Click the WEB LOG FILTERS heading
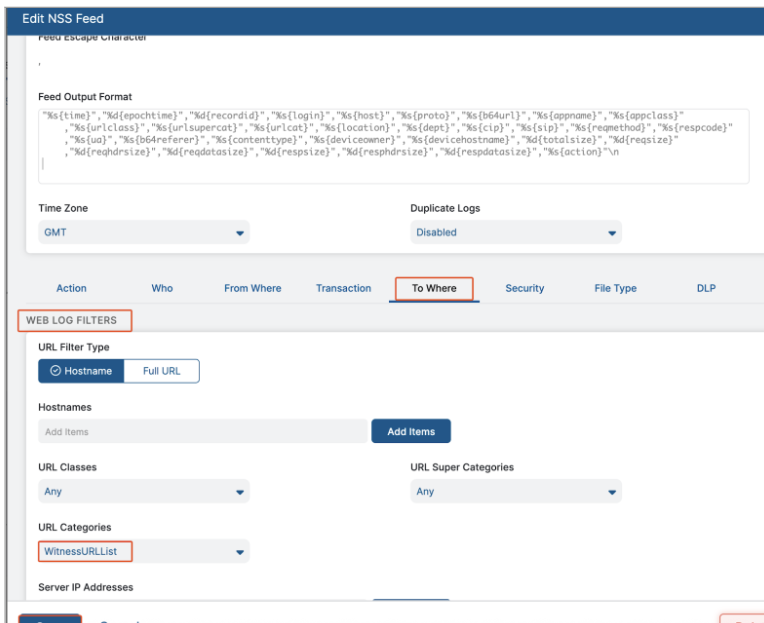The width and height of the screenshot is (764, 623). pos(72,321)
